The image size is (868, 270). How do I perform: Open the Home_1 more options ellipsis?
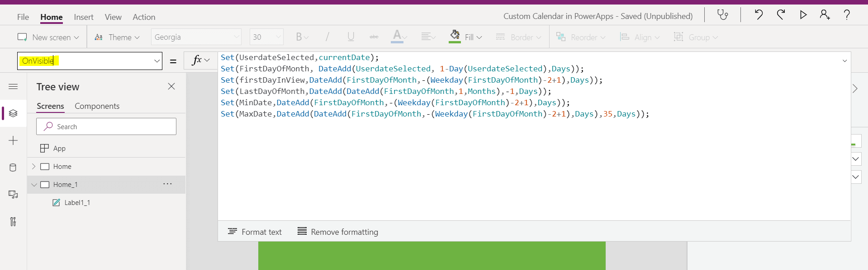pos(167,184)
